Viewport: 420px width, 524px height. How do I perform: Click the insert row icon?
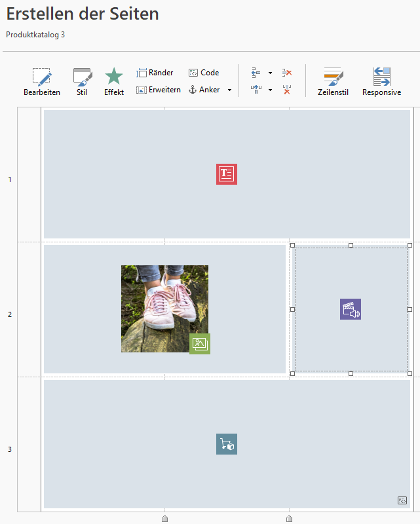(256, 73)
